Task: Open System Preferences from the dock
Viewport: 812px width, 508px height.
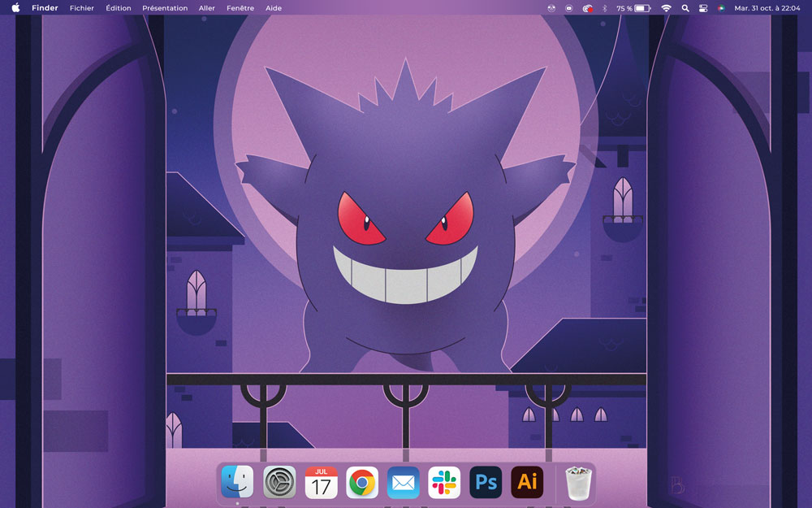Action: coord(279,481)
